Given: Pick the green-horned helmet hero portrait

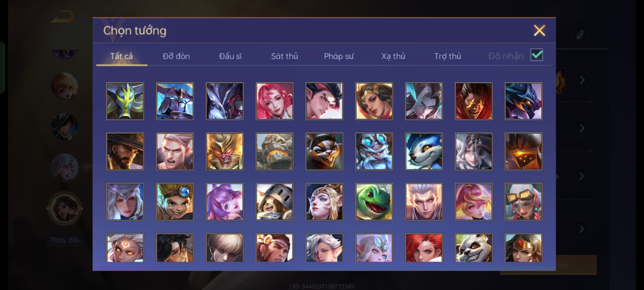Looking at the screenshot, I should pyautogui.click(x=125, y=101).
